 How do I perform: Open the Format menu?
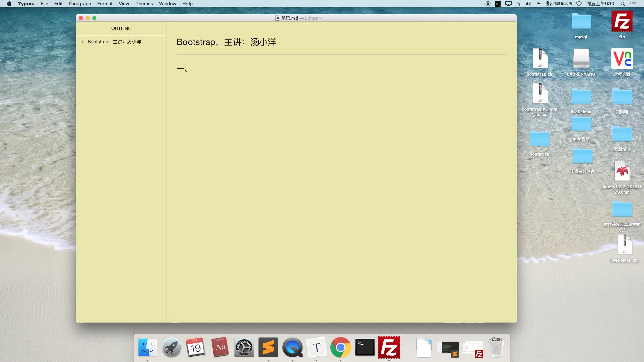tap(105, 4)
